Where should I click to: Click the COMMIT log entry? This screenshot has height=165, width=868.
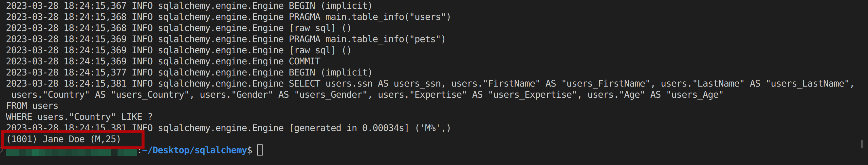[304, 61]
